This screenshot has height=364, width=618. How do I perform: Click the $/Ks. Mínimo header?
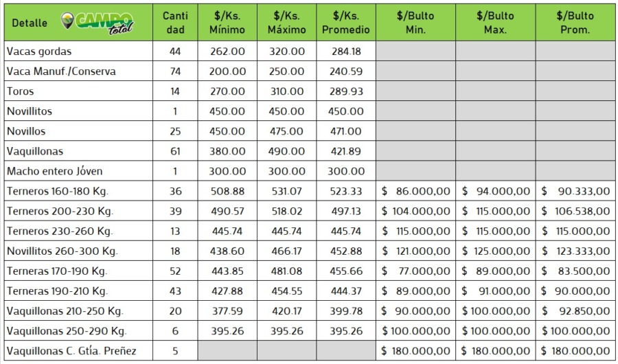pos(227,23)
